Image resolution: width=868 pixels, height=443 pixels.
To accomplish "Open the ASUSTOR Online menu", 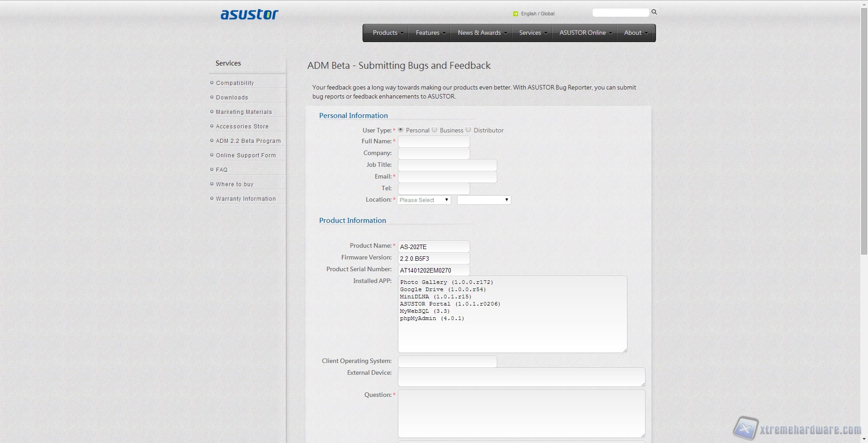I will pyautogui.click(x=585, y=33).
